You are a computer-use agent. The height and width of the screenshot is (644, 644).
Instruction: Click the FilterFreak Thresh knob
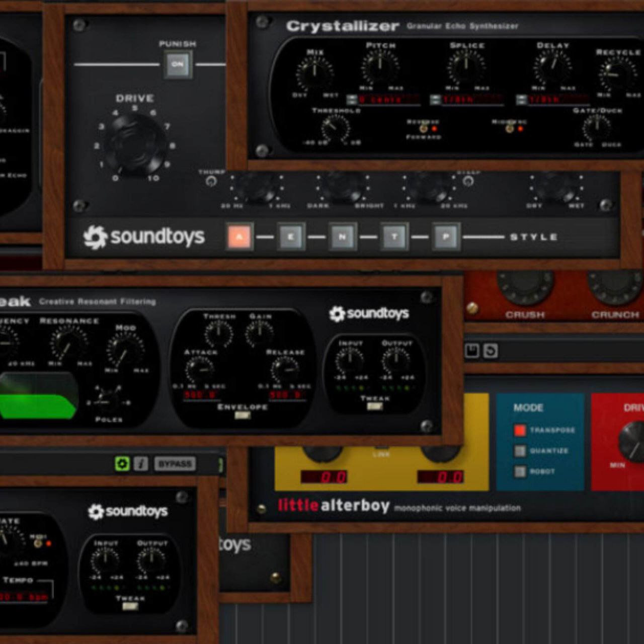coord(218,334)
